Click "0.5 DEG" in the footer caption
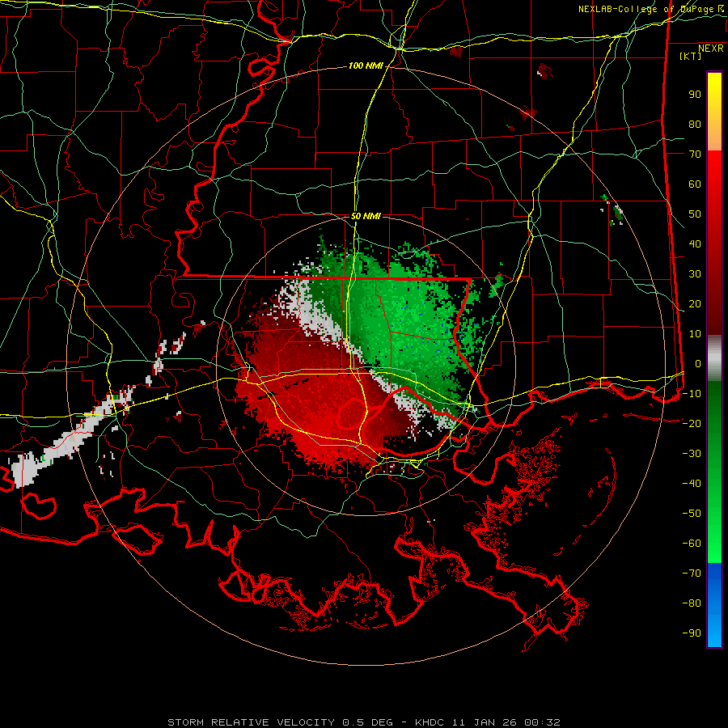The width and height of the screenshot is (728, 728). [368, 722]
